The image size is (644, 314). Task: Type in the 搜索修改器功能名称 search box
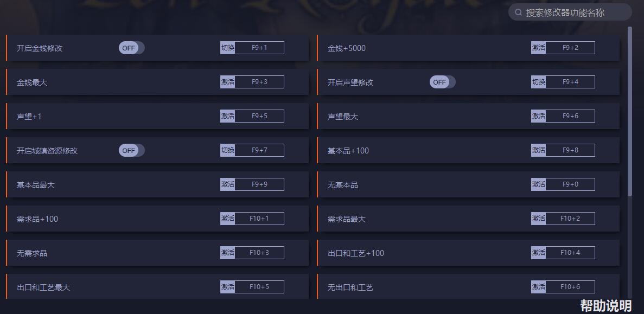click(x=575, y=12)
